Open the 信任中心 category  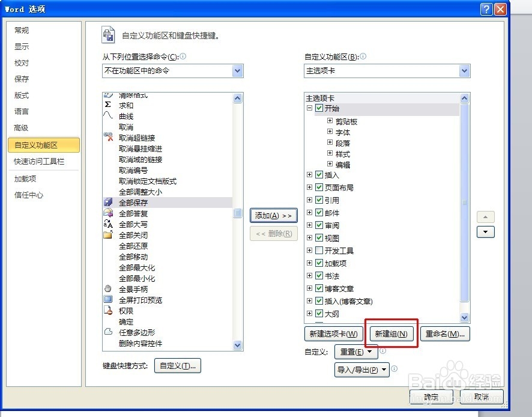(x=29, y=195)
